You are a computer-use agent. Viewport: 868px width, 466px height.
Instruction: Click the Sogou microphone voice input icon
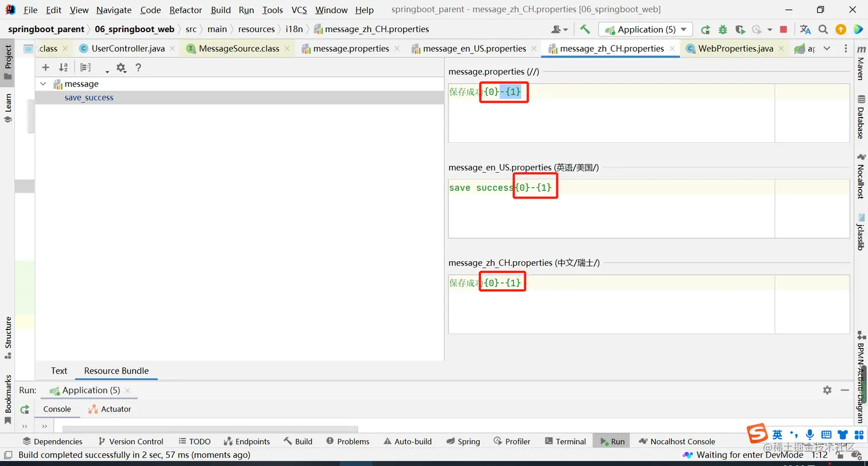pos(810,434)
